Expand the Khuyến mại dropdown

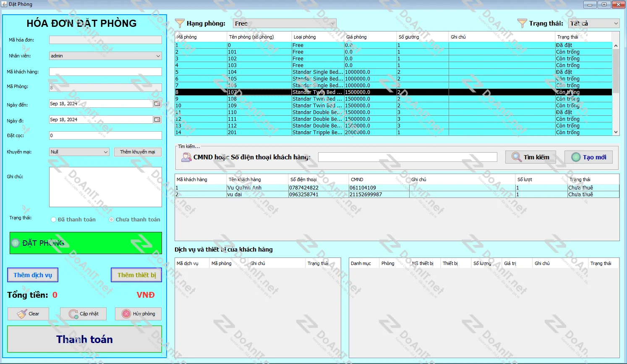click(79, 152)
